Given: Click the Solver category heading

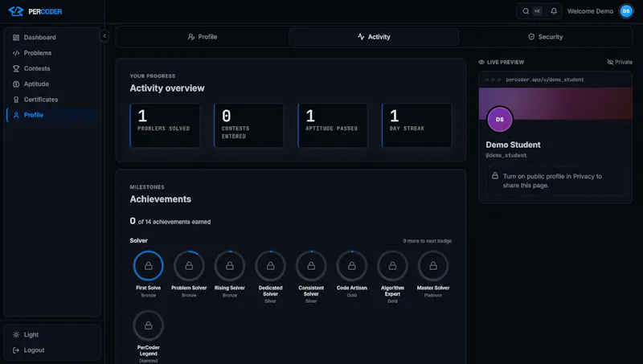Looking at the screenshot, I should 138,240.
